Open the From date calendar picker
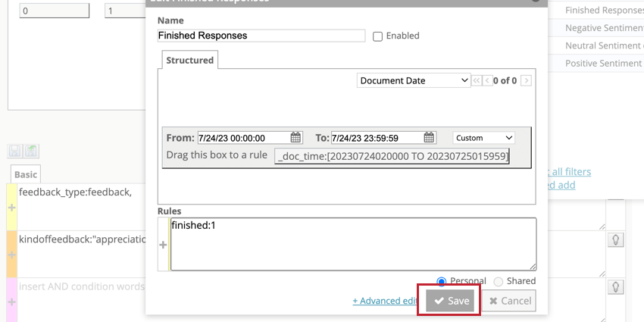 [295, 138]
